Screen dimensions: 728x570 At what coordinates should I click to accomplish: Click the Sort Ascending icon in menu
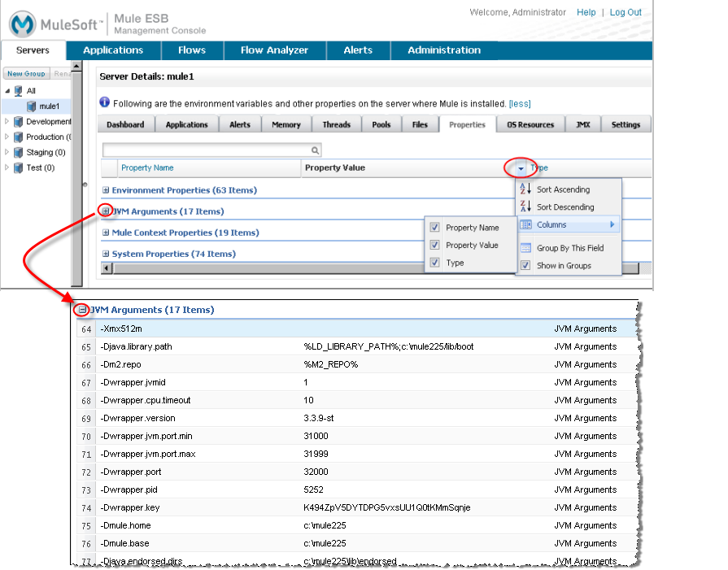pos(525,189)
